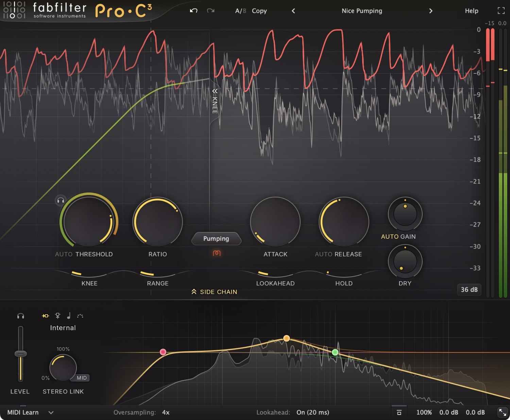Click the headphone audition icon near Threshold

coord(61,201)
